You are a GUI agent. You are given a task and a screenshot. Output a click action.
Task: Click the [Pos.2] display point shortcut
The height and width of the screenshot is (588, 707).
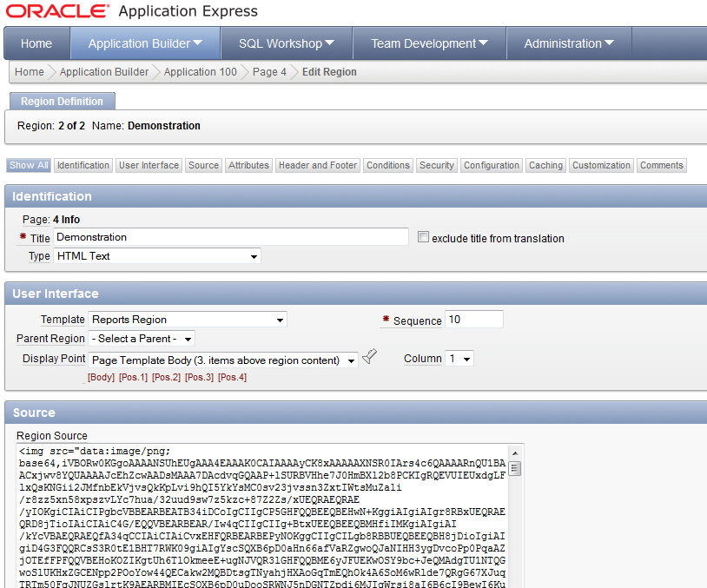[x=167, y=377]
